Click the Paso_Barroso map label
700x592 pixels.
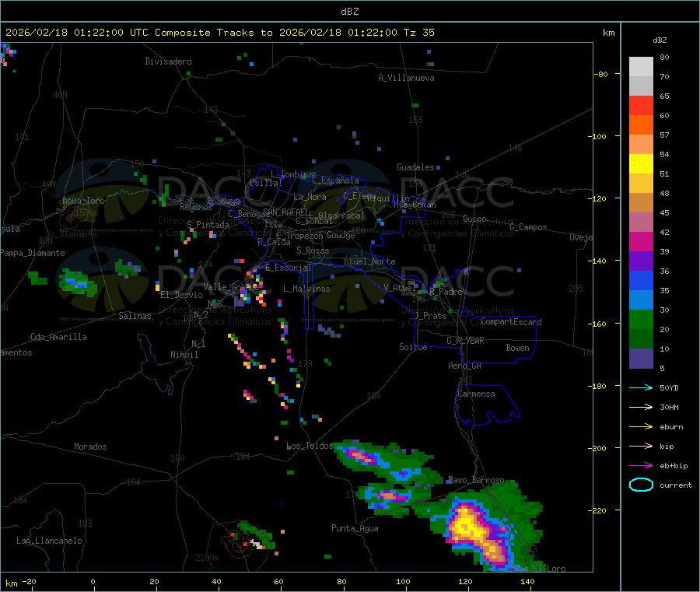(476, 480)
